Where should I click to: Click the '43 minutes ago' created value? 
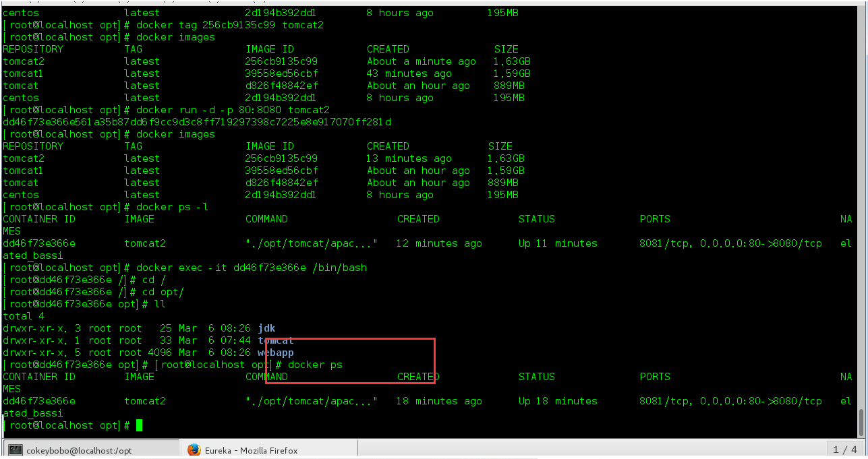click(409, 73)
